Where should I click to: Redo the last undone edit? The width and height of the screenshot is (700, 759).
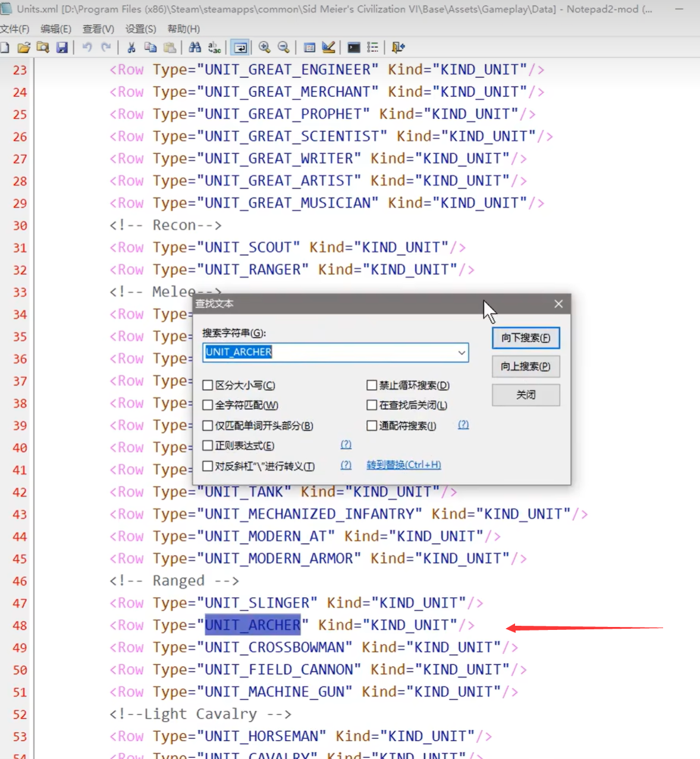(106, 48)
